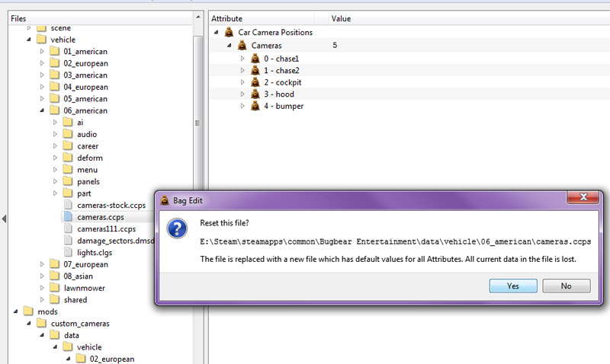Click the bag icon for 2 - cockpit
This screenshot has width=610, height=364.
tap(255, 82)
